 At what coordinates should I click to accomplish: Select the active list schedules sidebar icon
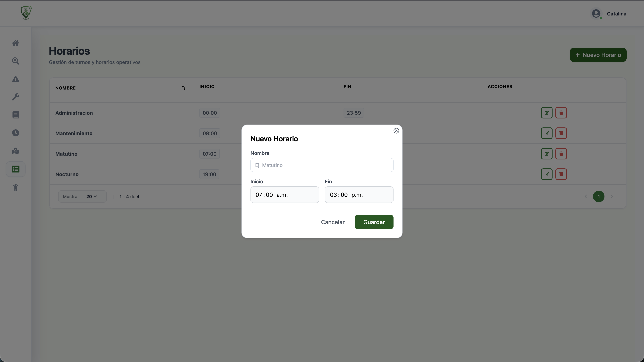[15, 169]
